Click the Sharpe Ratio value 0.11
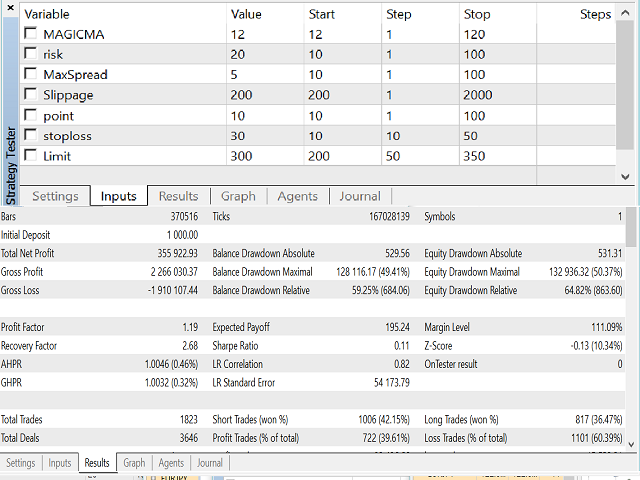The width and height of the screenshot is (640, 480). (x=402, y=346)
